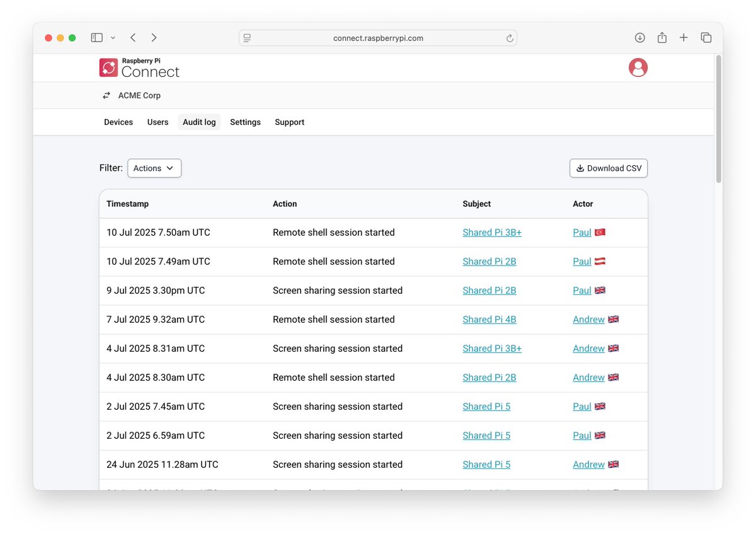Screen dimensions: 756x534
Task: Go back with the browser back arrow
Action: [x=133, y=38]
